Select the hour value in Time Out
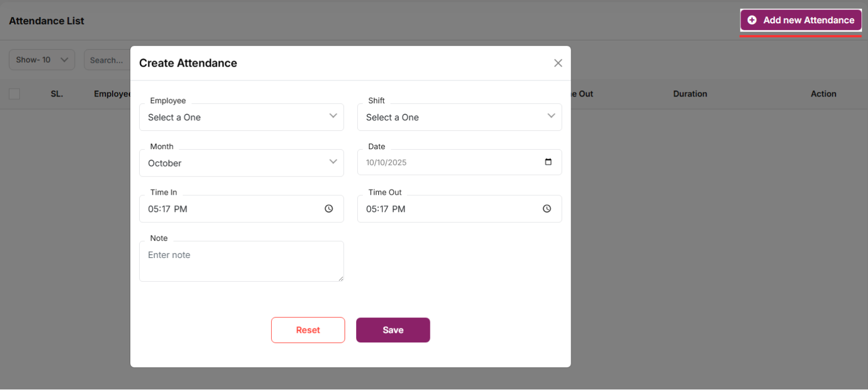 coord(371,209)
